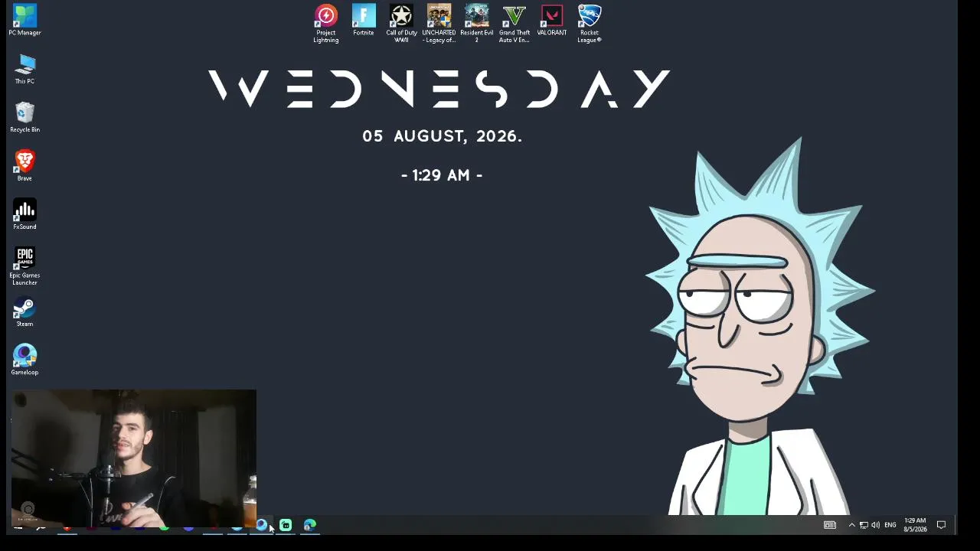Expand the hidden tray icons chevron

851,525
